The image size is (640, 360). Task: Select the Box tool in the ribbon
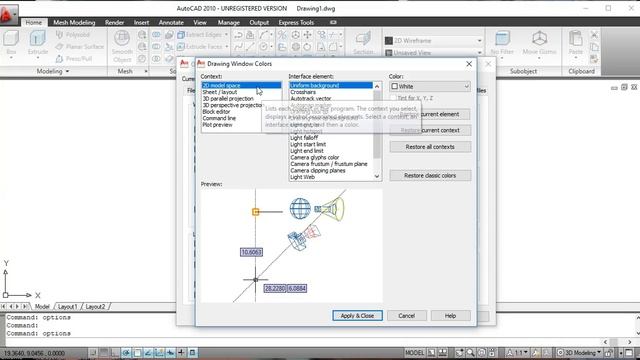coord(11,43)
